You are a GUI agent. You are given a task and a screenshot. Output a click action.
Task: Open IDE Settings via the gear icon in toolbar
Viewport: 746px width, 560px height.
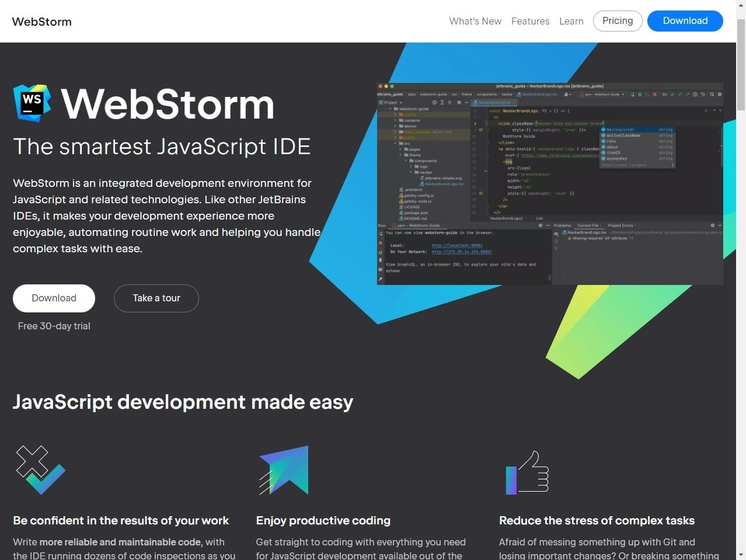point(719,95)
